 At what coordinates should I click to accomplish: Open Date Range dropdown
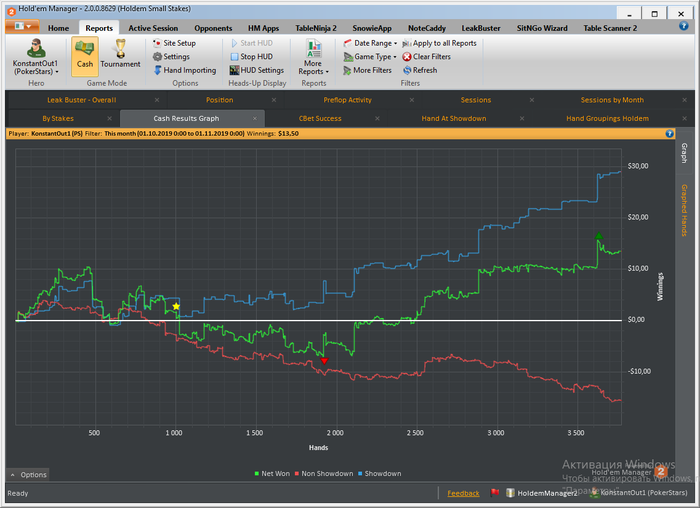370,43
